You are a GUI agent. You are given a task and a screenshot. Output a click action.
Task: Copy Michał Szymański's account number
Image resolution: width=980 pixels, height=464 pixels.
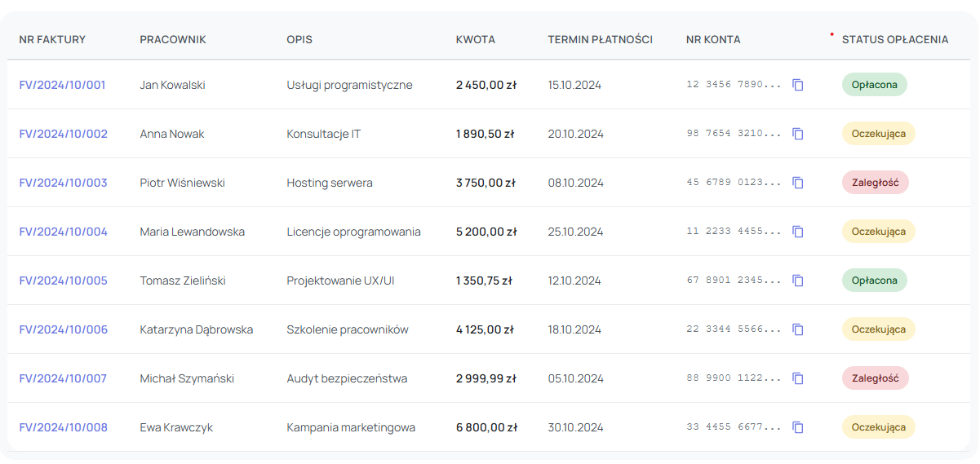pyautogui.click(x=798, y=378)
